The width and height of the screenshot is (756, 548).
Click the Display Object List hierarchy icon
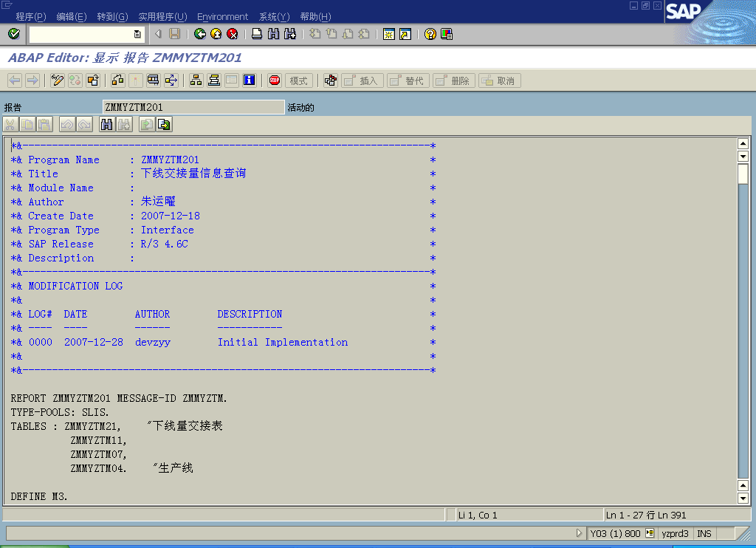point(196,80)
